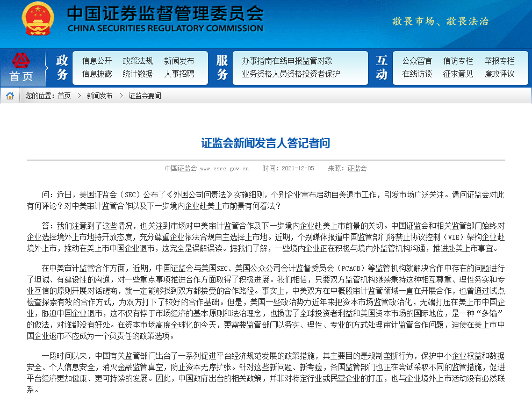Open 公众留言 in the 互动 menu
Screen dimensions: 532x396
(417, 61)
